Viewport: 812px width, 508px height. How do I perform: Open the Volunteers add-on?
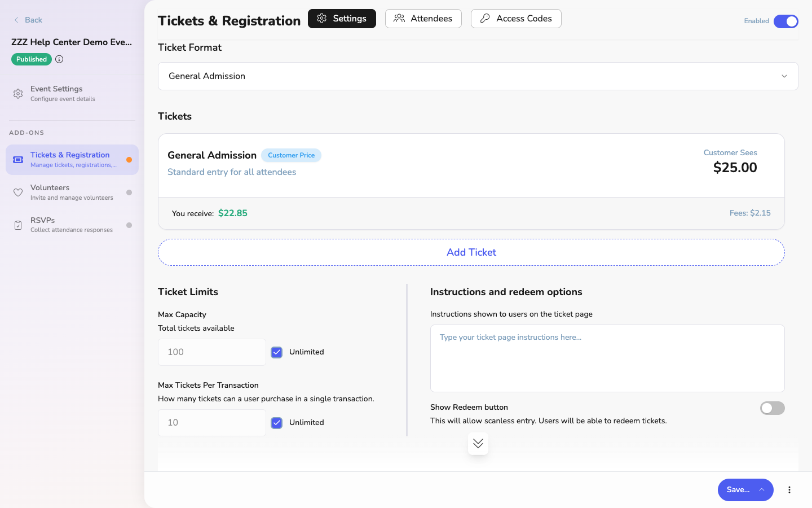[x=72, y=192]
